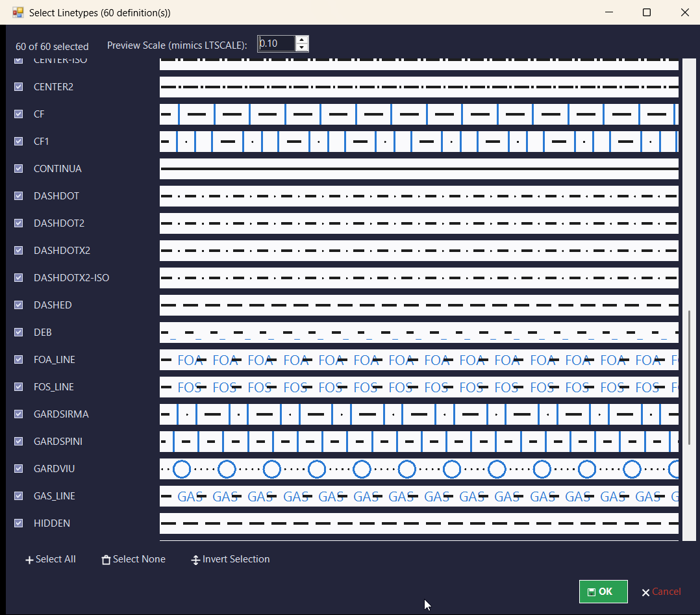Click the save icon on OK button

pyautogui.click(x=592, y=592)
